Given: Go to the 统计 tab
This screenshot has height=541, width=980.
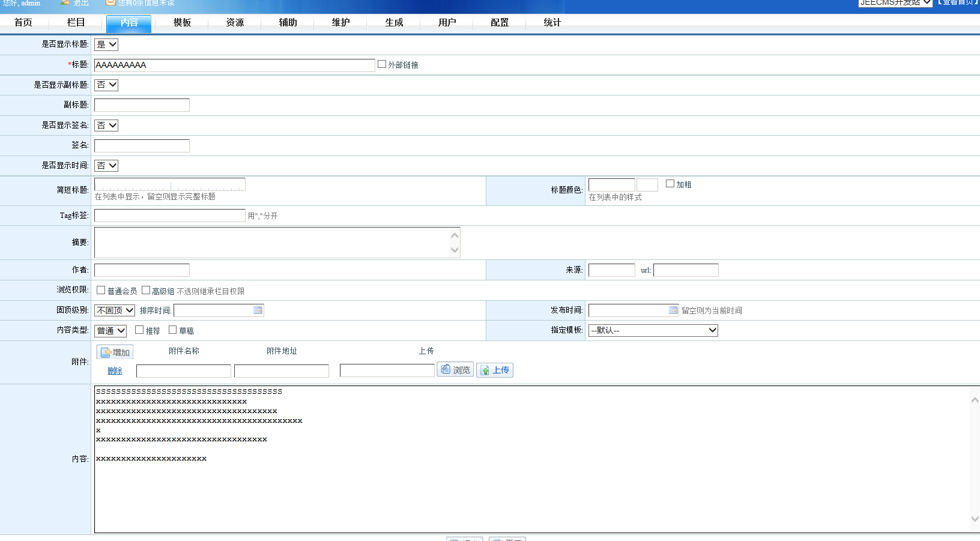Looking at the screenshot, I should pyautogui.click(x=552, y=23).
